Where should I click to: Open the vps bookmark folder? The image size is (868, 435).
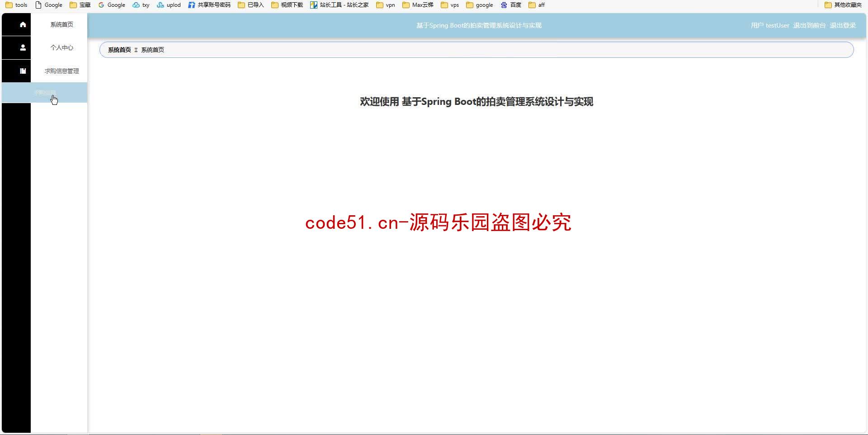pos(450,5)
